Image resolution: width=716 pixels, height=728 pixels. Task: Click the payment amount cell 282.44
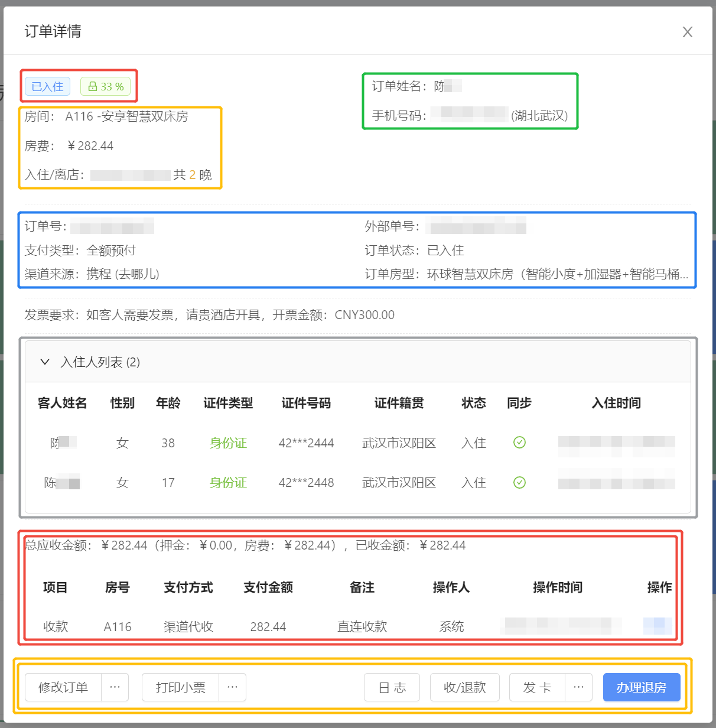268,626
